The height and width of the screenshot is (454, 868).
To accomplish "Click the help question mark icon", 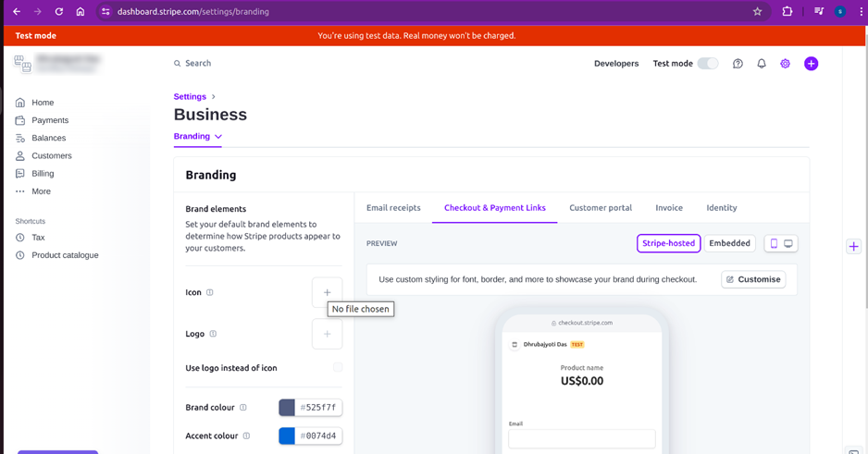I will 738,64.
